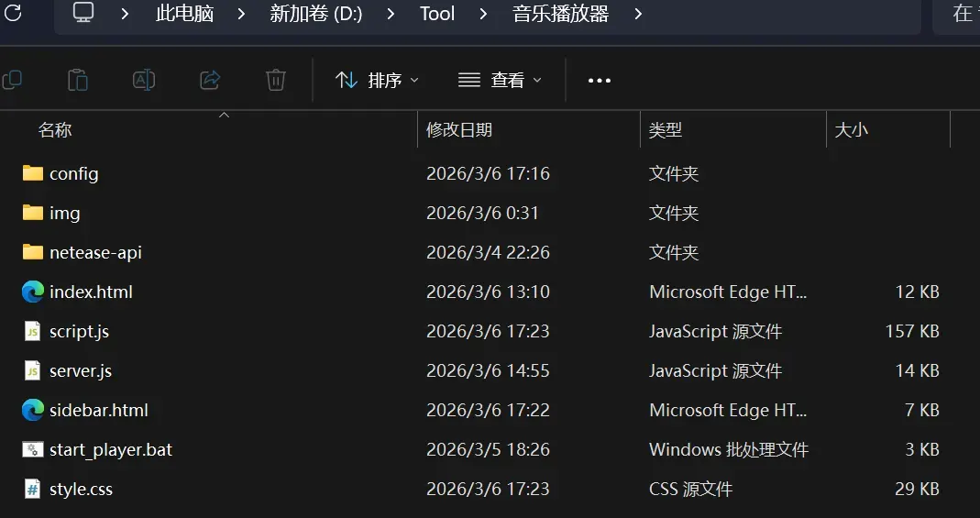Click the JS icon of server.js
Viewport: 980px width, 518px height.
tap(32, 370)
